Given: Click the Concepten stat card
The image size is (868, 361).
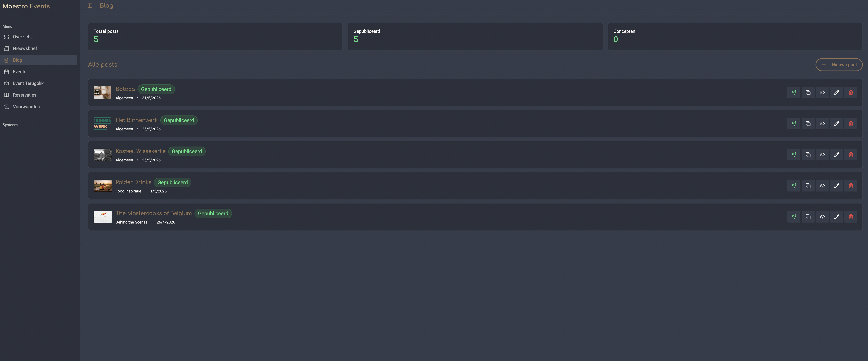Looking at the screenshot, I should [x=735, y=37].
